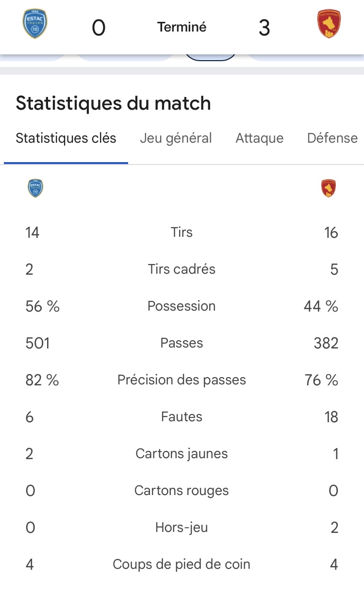The image size is (364, 596).
Task: Tap the Précision des passes label
Action: (182, 380)
